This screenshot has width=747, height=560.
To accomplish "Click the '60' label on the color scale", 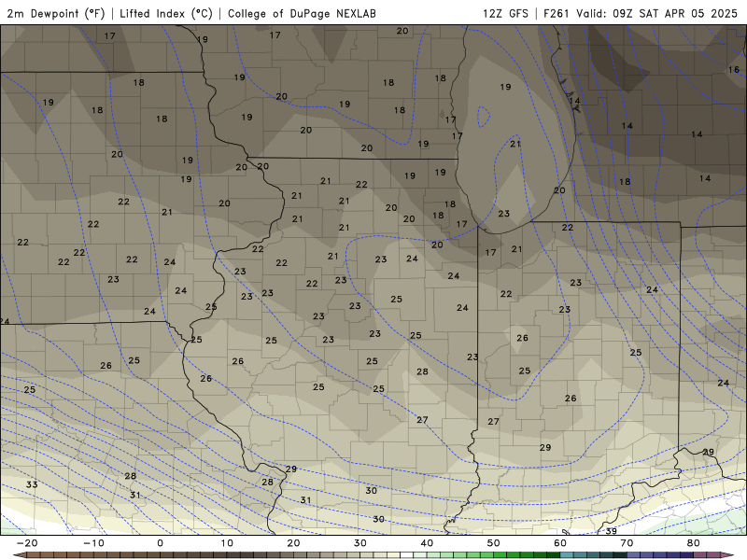I will [560, 543].
